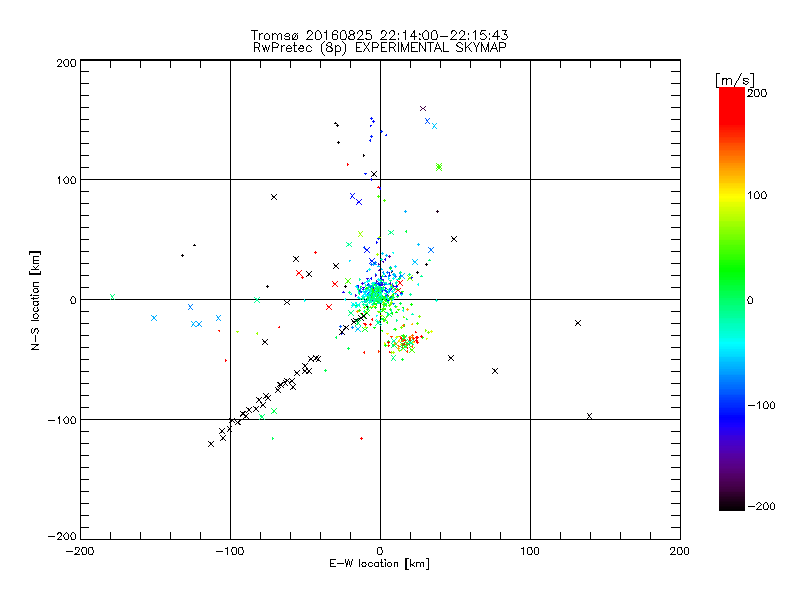Click the color bar's "100" label
This screenshot has width=800, height=600.
[757, 195]
